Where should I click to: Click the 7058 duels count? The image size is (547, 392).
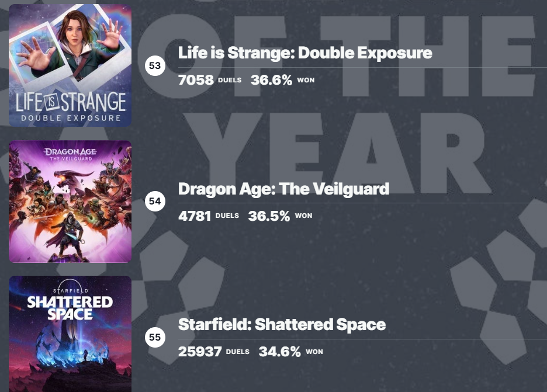[x=196, y=80]
